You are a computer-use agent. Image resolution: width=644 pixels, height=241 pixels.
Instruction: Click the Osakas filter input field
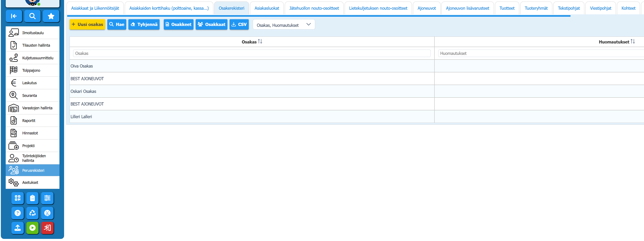point(251,53)
